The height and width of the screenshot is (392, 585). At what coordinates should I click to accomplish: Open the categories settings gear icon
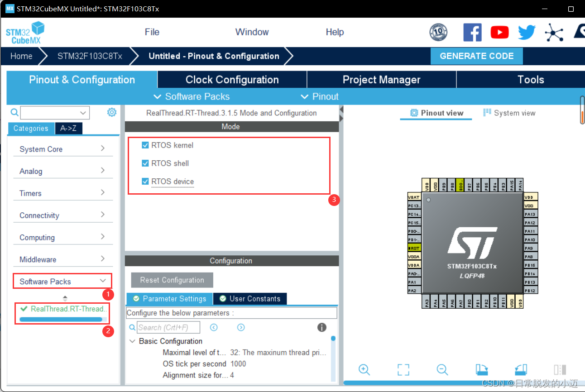coord(112,112)
